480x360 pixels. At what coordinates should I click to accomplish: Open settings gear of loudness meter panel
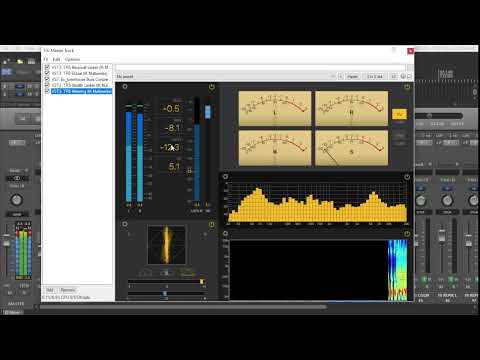tap(125, 87)
